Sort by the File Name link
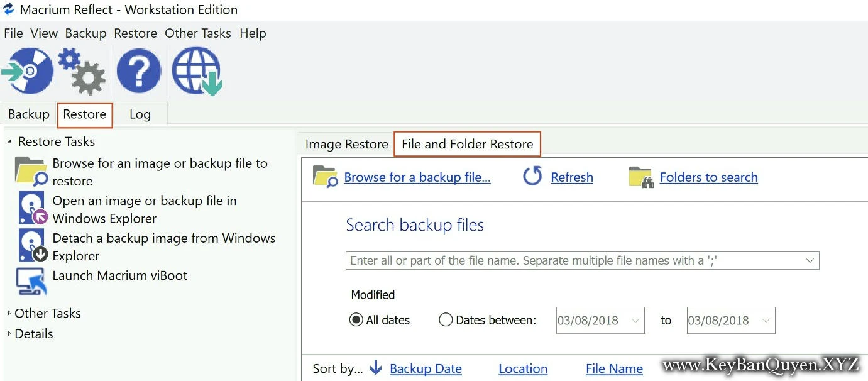The width and height of the screenshot is (868, 381). (614, 369)
